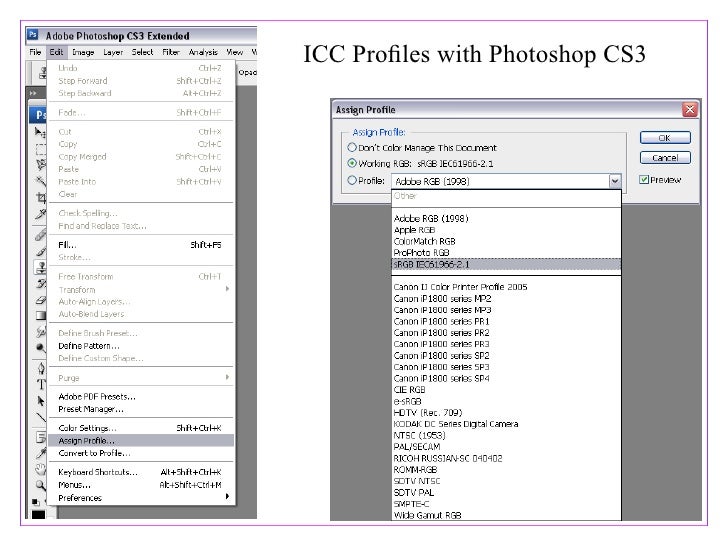The height and width of the screenshot is (546, 728).
Task: Open Preset Manager menu entry
Action: tap(141, 409)
